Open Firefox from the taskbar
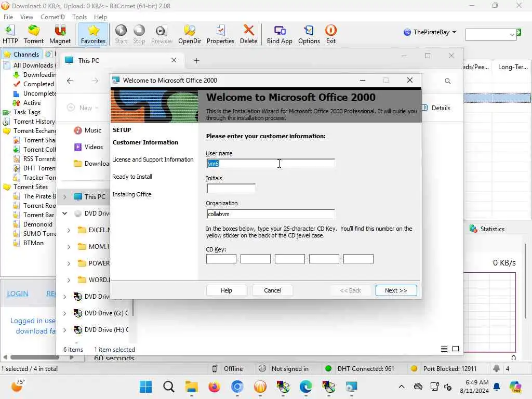The image size is (532, 399). tap(215, 387)
